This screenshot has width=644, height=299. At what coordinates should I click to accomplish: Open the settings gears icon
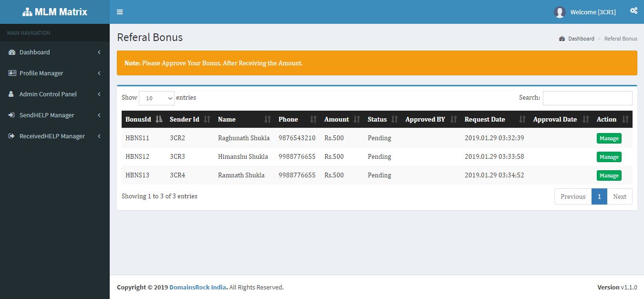click(634, 10)
